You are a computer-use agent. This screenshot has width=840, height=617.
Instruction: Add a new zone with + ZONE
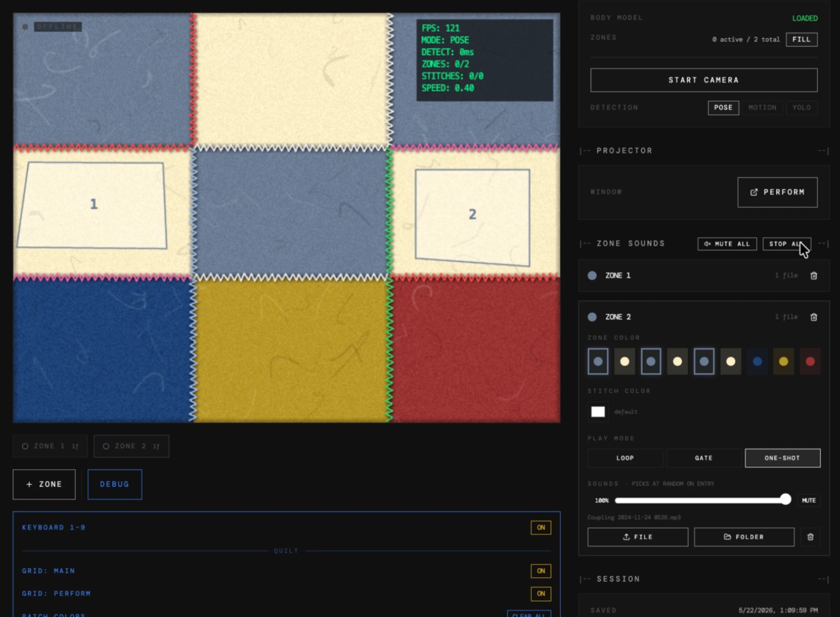[44, 484]
